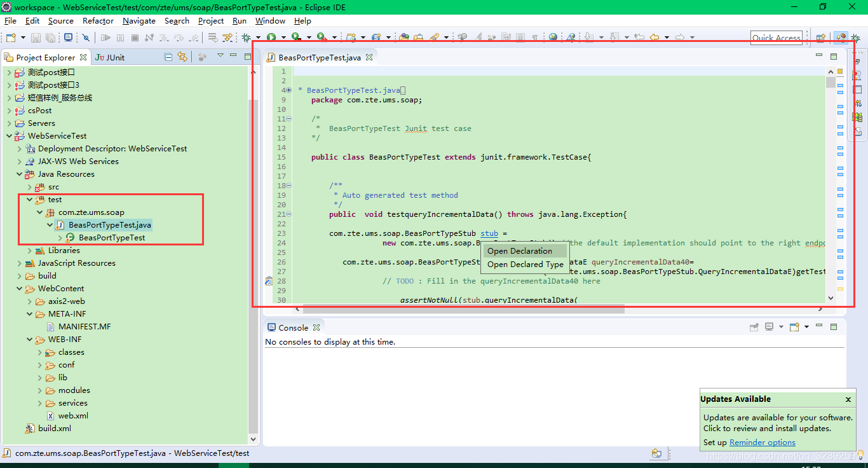Viewport: 868px width, 468px height.
Task: Open the File menu
Action: 10,21
